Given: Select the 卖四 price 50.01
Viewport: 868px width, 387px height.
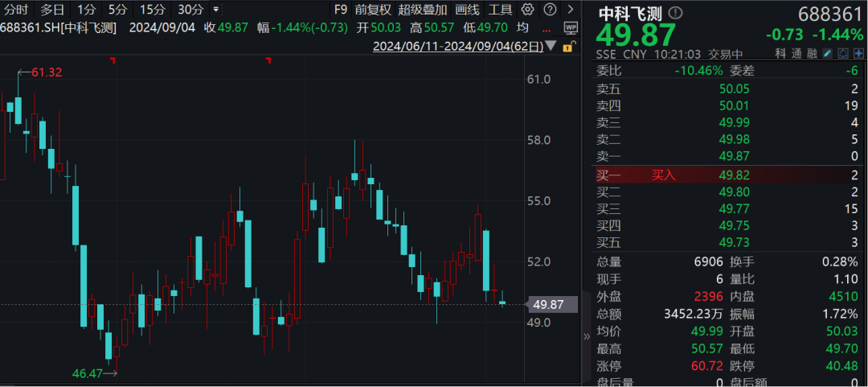Looking at the screenshot, I should point(734,105).
